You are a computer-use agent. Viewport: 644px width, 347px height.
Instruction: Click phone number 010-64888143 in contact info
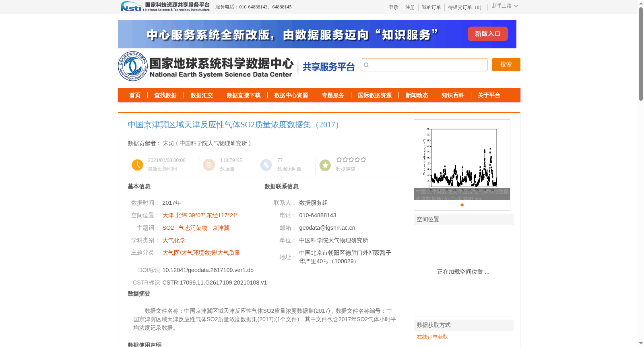(318, 215)
